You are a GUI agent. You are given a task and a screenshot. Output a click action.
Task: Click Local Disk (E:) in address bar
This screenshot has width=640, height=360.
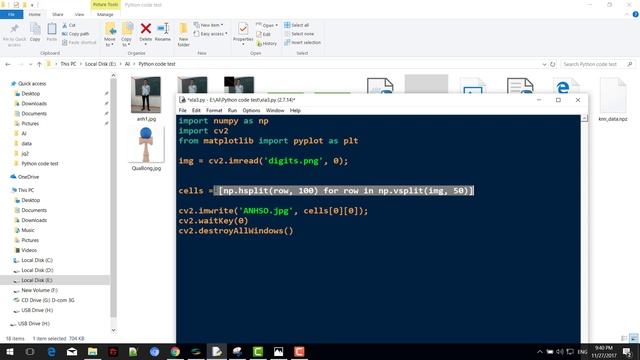(100, 64)
